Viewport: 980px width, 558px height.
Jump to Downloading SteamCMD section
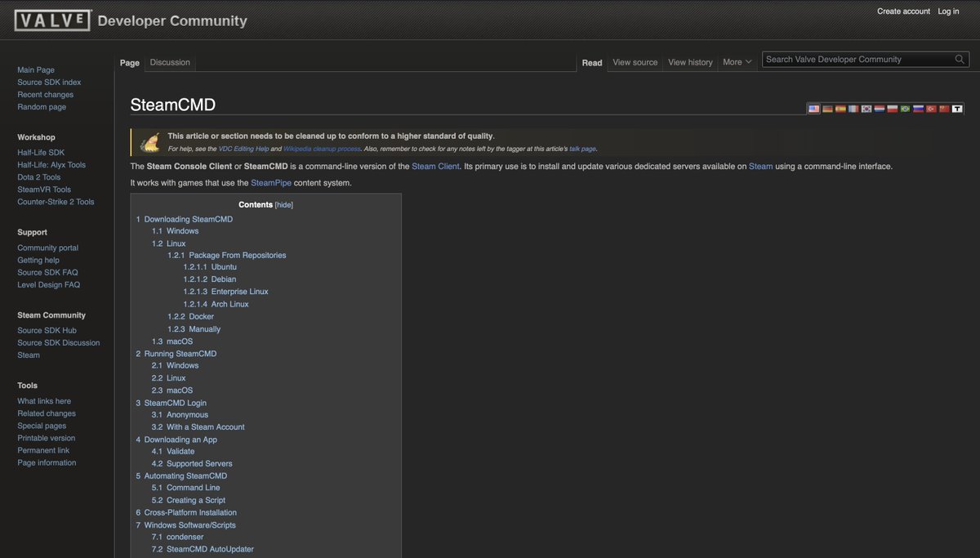pyautogui.click(x=184, y=219)
